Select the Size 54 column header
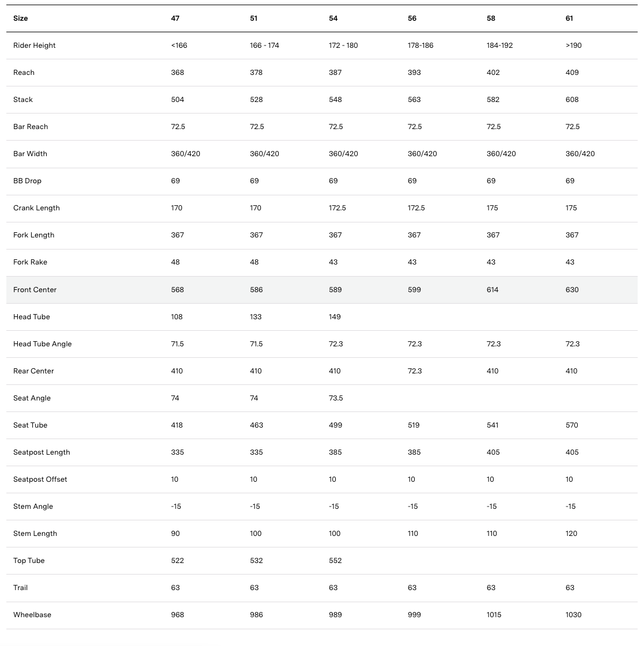This screenshot has height=646, width=644. (x=333, y=18)
